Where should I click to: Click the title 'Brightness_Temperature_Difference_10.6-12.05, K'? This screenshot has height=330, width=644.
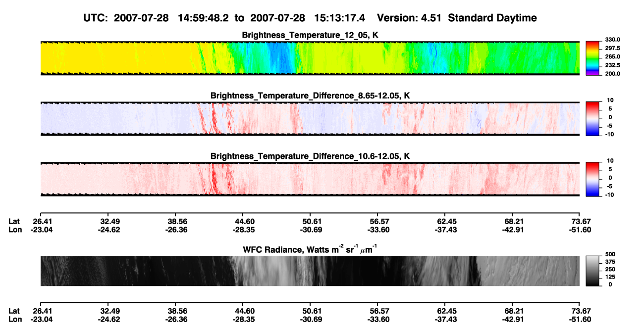(310, 156)
